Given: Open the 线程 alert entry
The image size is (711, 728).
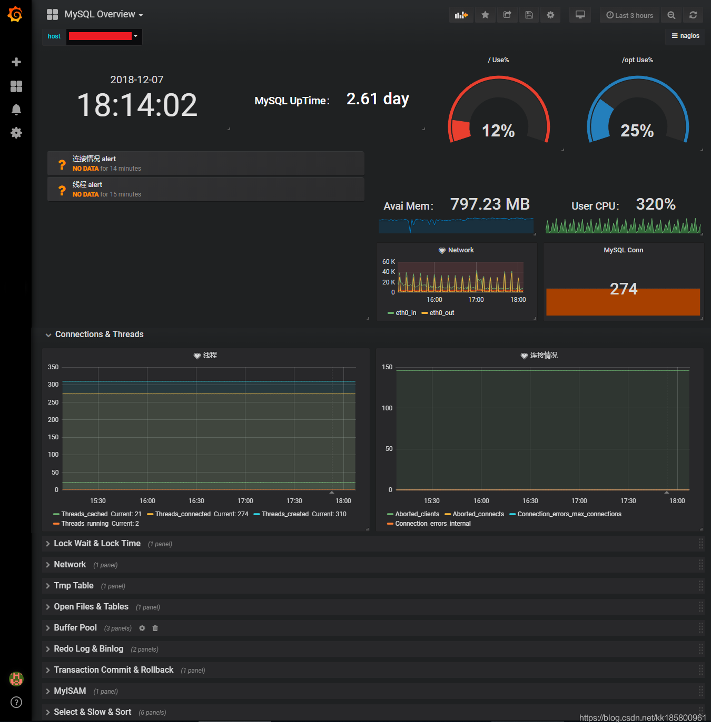Looking at the screenshot, I should (x=206, y=189).
